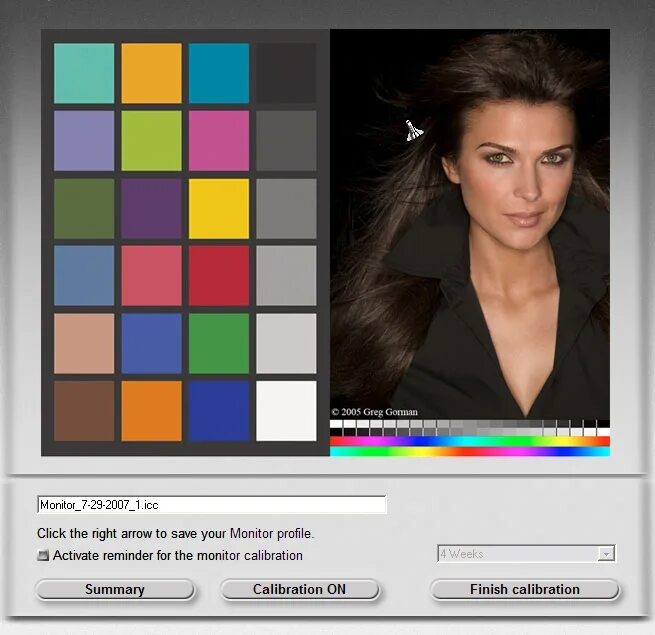This screenshot has height=635, width=655.
Task: Click the rainbow spectrum gradient strip
Action: coord(470,447)
